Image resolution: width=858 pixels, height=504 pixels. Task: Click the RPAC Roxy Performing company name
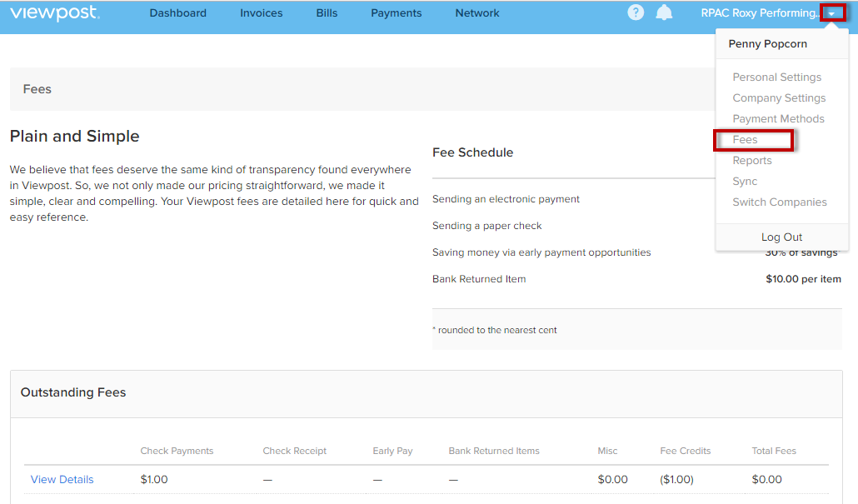760,13
